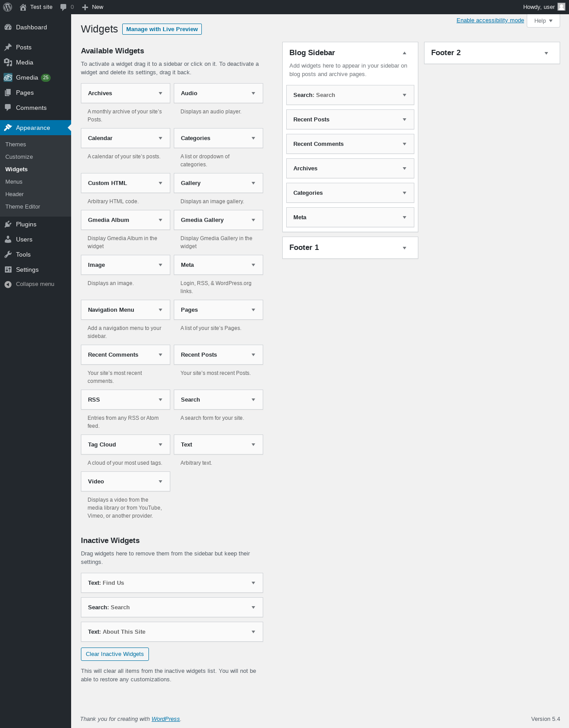Click the Plugins plug icon
Viewport: 569px width, 728px height.
[x=8, y=224]
